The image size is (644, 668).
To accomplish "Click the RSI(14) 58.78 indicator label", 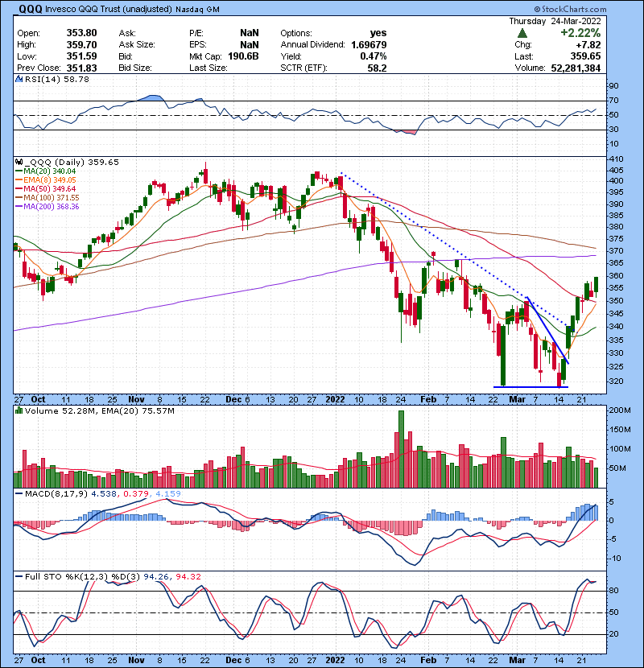I will [x=57, y=79].
